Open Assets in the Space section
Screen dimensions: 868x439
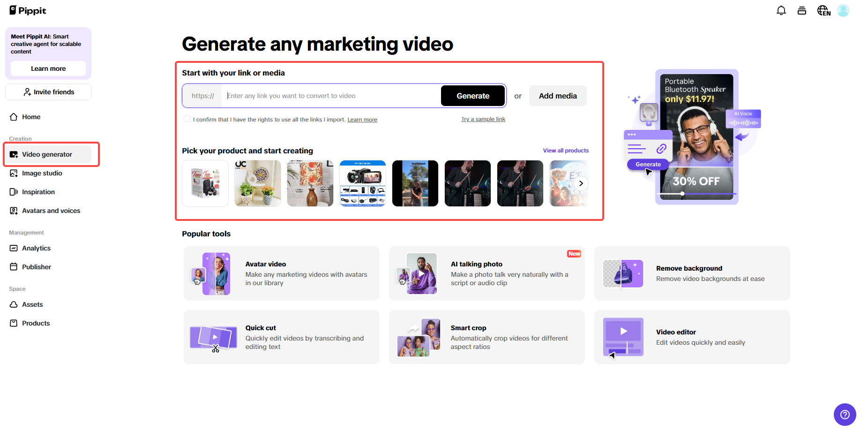[x=32, y=304]
